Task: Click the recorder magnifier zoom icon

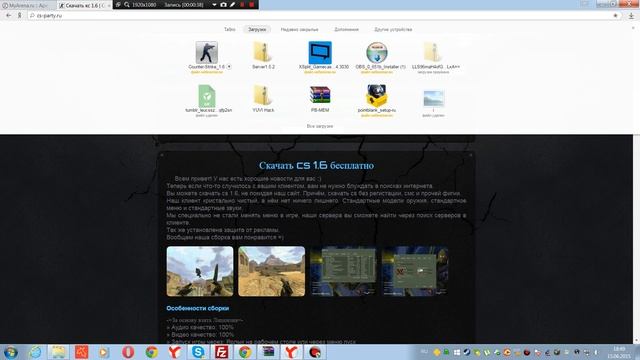Action: pos(127,4)
